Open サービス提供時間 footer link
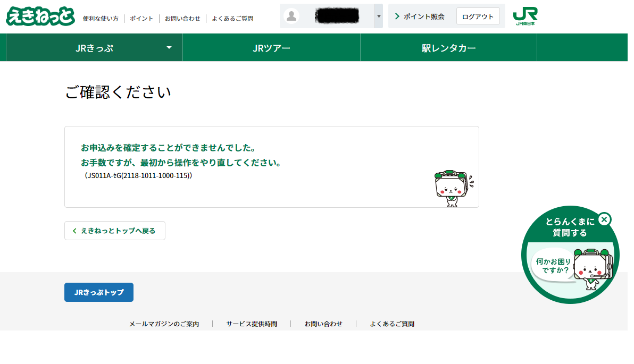Screen dimensions: 634x364 pos(252,324)
